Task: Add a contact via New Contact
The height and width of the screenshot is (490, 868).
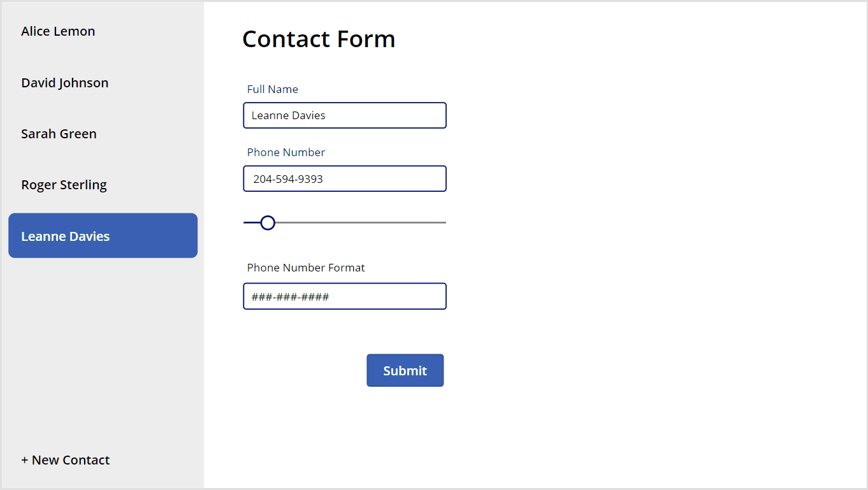Action: point(66,459)
